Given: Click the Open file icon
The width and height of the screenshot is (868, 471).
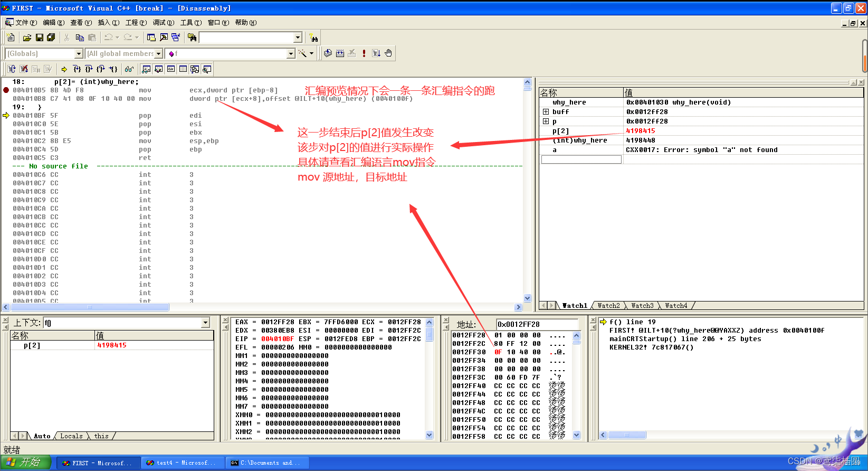Looking at the screenshot, I should [27, 37].
